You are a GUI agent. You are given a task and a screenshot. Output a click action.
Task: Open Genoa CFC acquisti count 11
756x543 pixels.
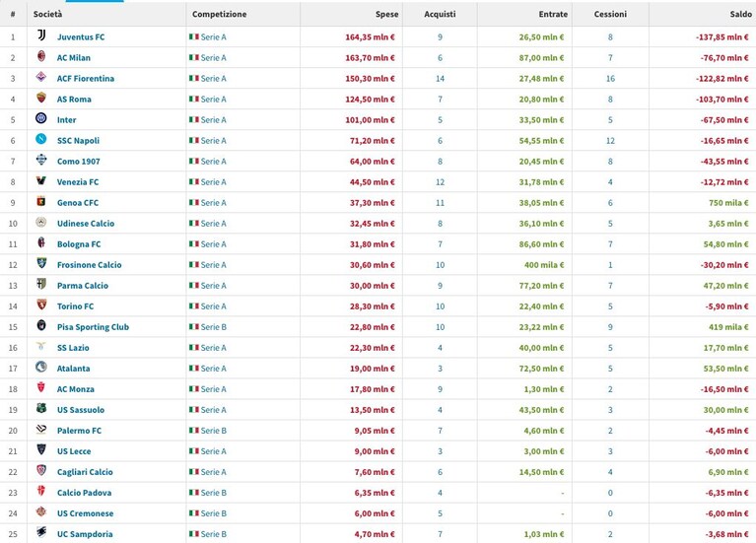coord(441,203)
